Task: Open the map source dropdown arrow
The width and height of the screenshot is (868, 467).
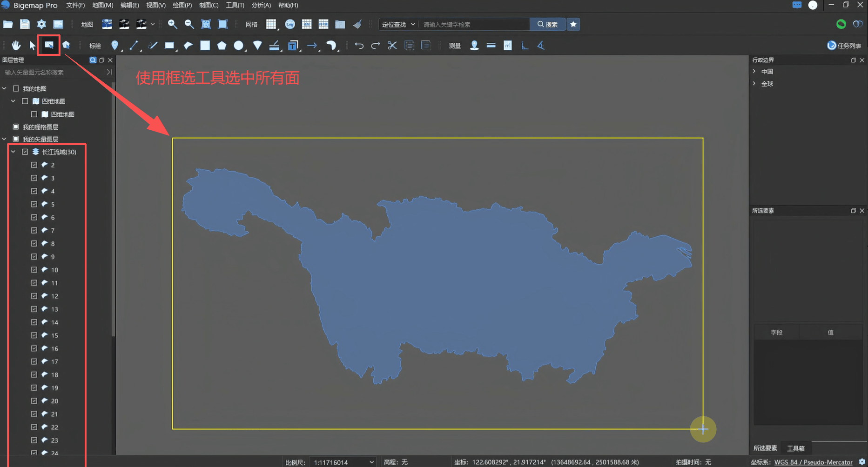Action: (153, 24)
